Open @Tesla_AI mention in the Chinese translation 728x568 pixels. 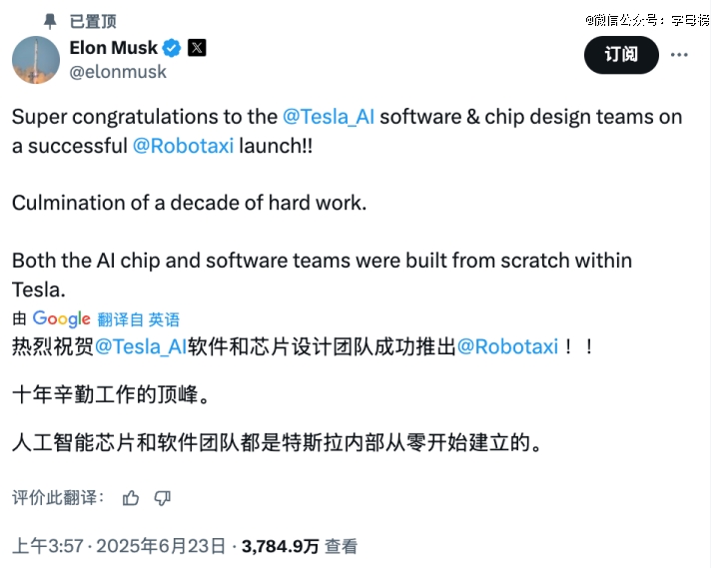click(x=142, y=346)
